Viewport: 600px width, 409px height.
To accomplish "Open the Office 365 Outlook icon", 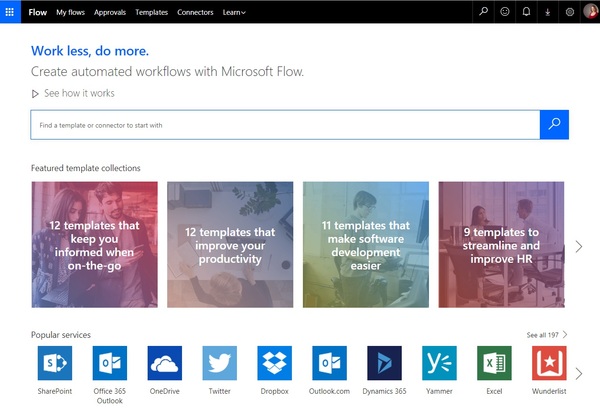I will 110,363.
